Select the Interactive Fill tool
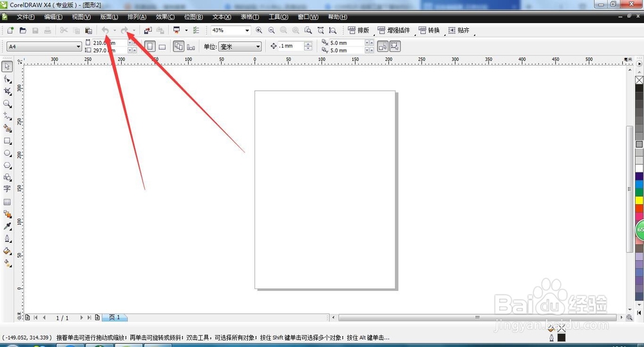The height and width of the screenshot is (347, 644). point(7,263)
